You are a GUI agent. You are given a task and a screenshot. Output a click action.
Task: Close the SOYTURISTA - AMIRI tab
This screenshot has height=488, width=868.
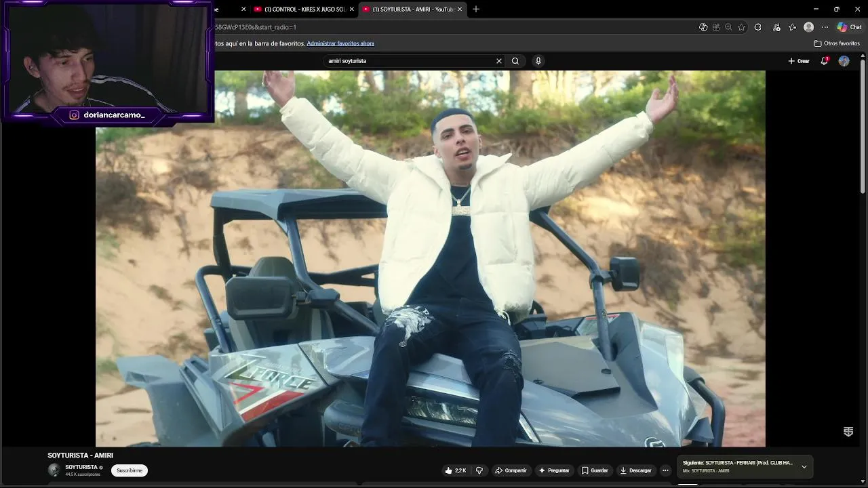[x=460, y=9]
